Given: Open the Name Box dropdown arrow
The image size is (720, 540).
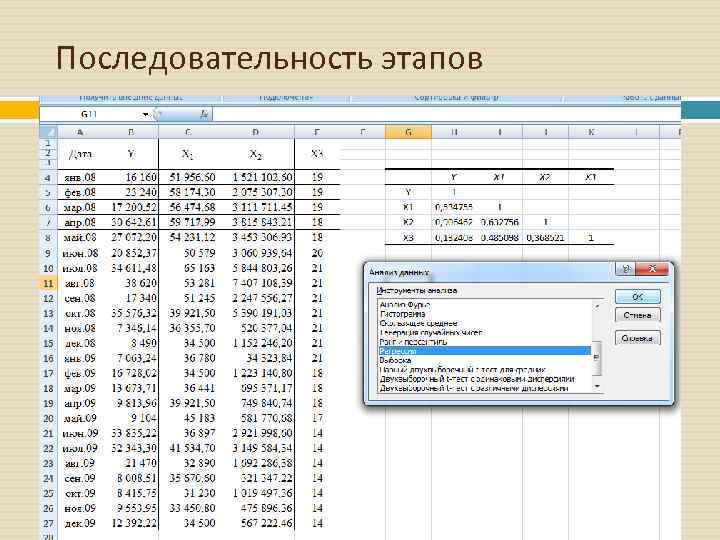Looking at the screenshot, I should coord(145,114).
